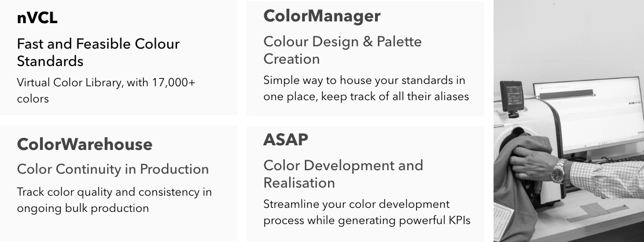Image resolution: width=644 pixels, height=242 pixels.
Task: Select the Color Development and Realisation subtitle
Action: coord(343,174)
